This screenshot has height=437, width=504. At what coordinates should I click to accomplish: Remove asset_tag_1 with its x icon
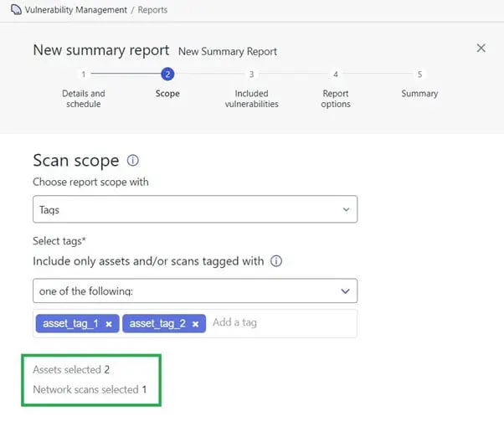coord(109,324)
